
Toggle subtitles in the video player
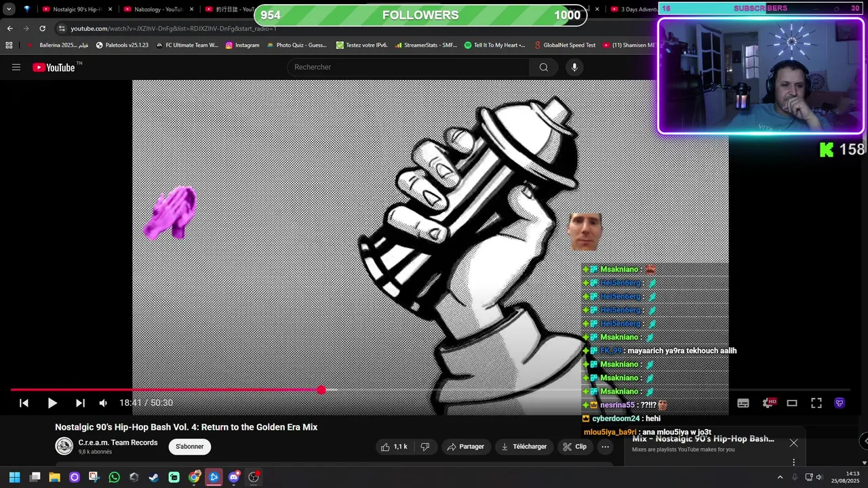pyautogui.click(x=743, y=403)
